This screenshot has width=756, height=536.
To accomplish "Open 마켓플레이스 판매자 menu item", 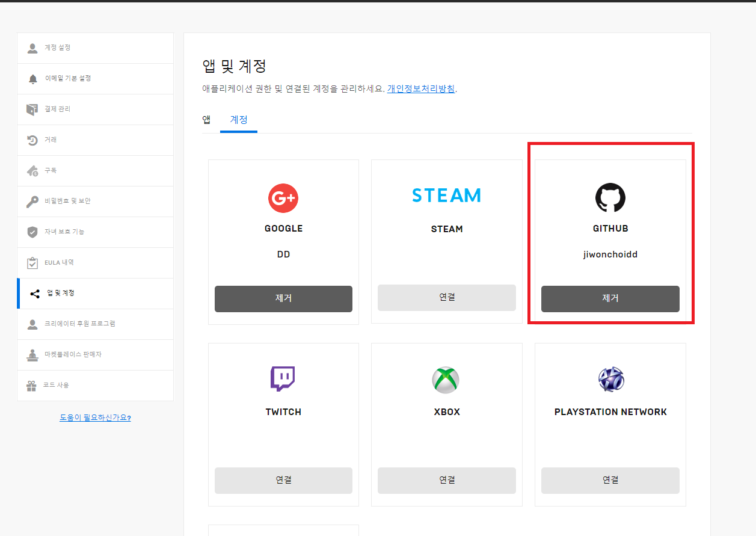I will [x=95, y=355].
